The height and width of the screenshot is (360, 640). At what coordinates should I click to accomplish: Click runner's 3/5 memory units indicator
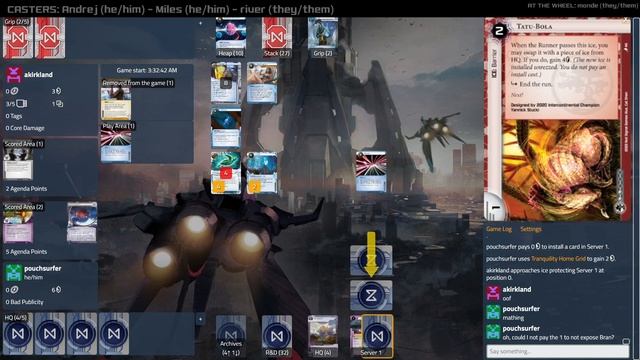pos(16,104)
